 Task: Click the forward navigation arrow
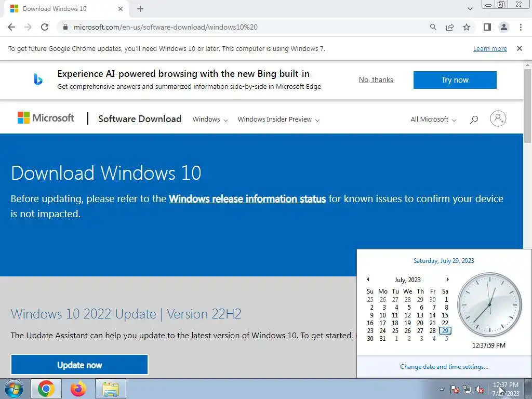28,27
